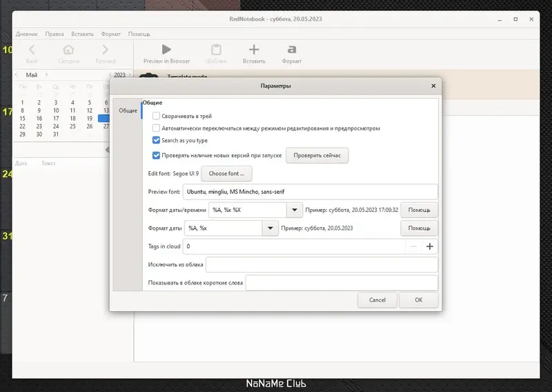Open the Шаблон template clipboard icon
This screenshot has height=392, width=552.
(x=216, y=50)
